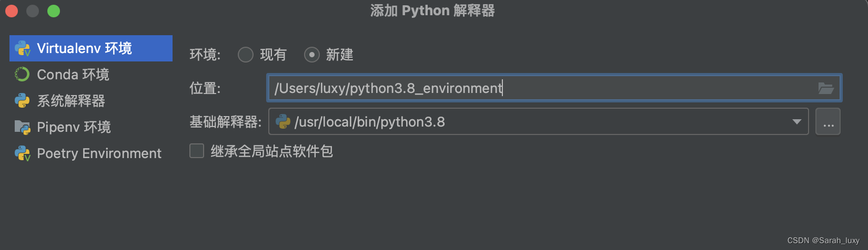Expand the base interpreter dropdown arrow
Viewport: 868px width, 250px height.
click(797, 122)
